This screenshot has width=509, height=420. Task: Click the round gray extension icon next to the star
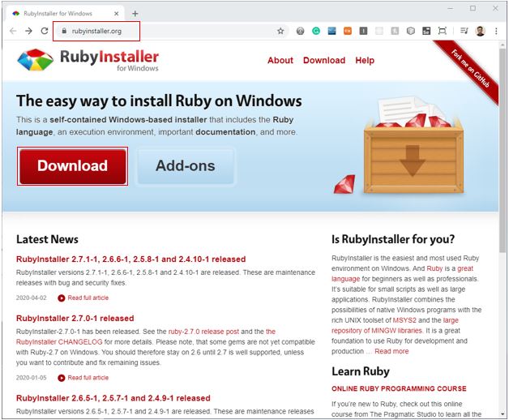click(x=300, y=31)
